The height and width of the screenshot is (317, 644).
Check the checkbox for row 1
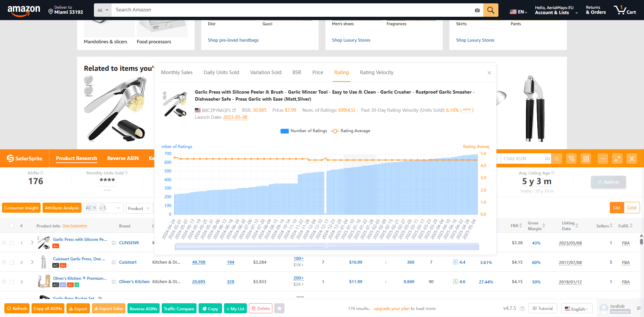click(11, 243)
